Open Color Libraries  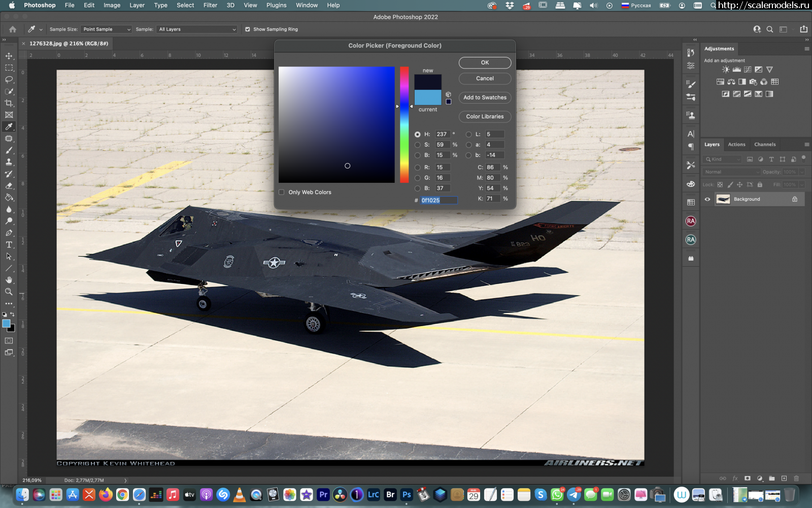pos(485,116)
